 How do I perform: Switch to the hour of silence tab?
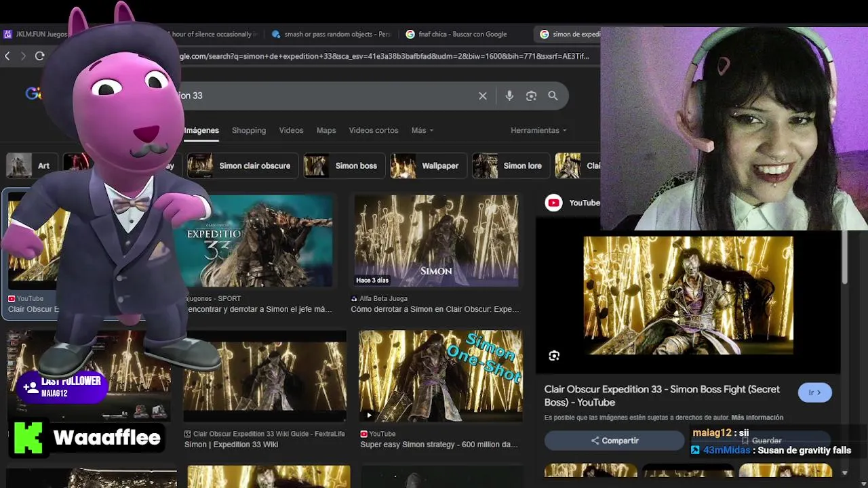[x=214, y=34]
